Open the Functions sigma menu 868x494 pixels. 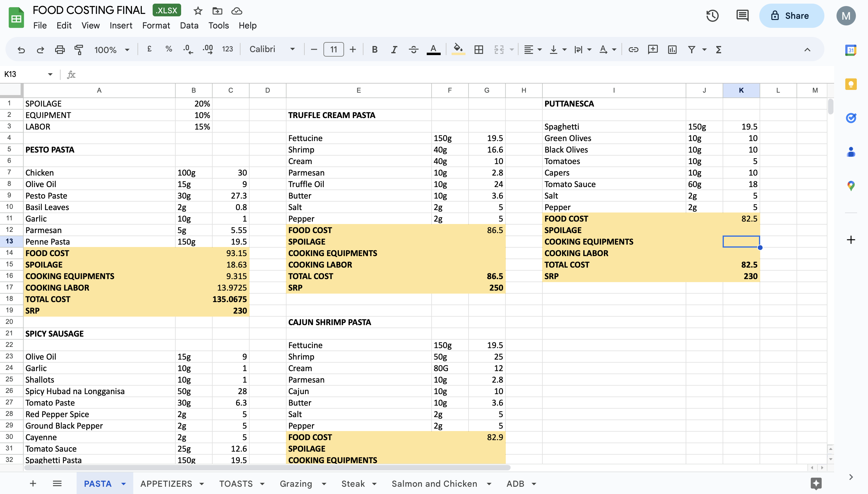point(719,50)
